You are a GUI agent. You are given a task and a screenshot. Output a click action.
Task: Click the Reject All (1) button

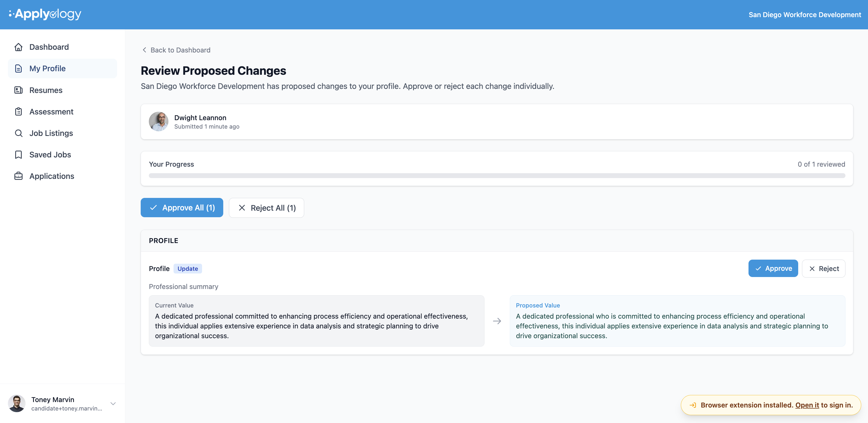point(266,208)
